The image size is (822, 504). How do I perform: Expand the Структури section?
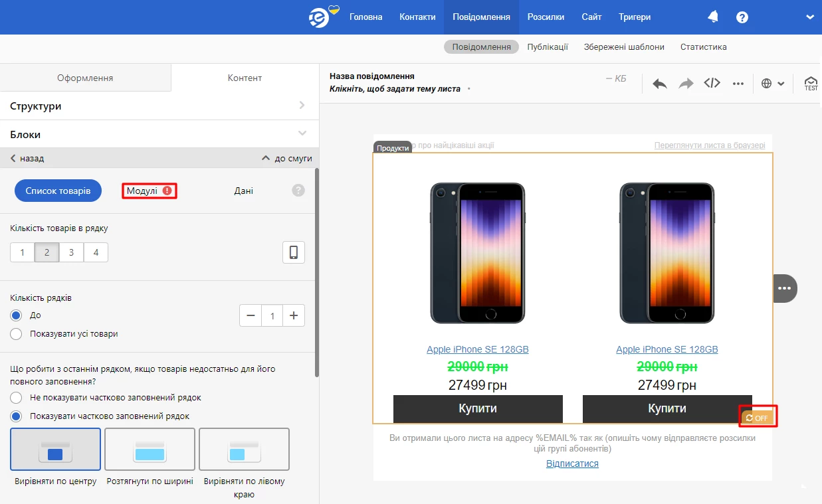[159, 106]
